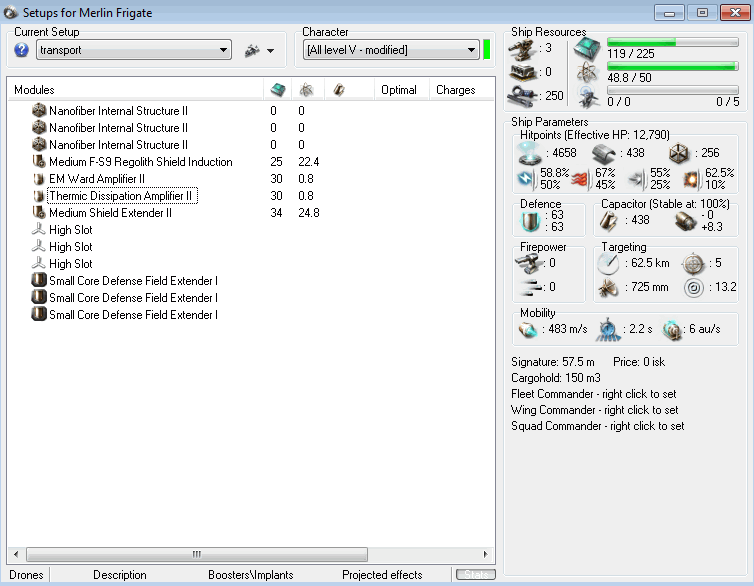Image resolution: width=754 pixels, height=586 pixels.
Task: Click the calibration icon showing 250
Action: click(523, 96)
